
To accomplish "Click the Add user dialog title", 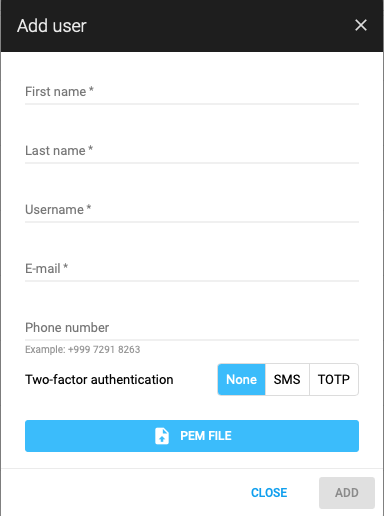I will click(x=52, y=26).
